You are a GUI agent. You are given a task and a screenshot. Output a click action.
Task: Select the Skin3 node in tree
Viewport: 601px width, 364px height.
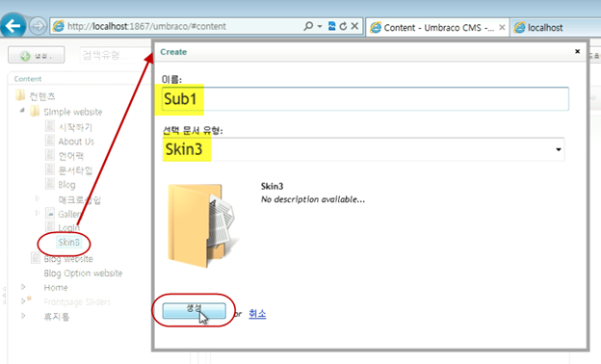68,242
